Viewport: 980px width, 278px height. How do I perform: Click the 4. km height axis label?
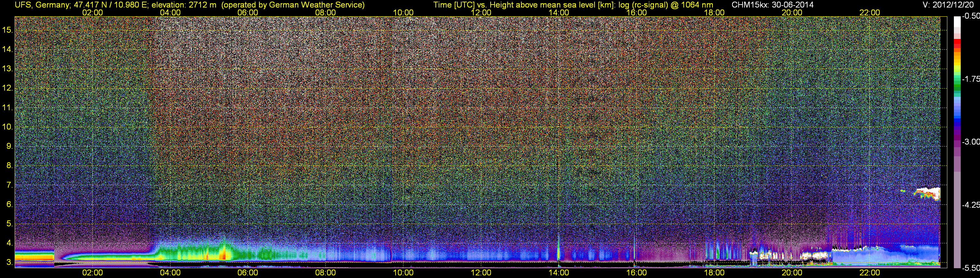[x=9, y=243]
